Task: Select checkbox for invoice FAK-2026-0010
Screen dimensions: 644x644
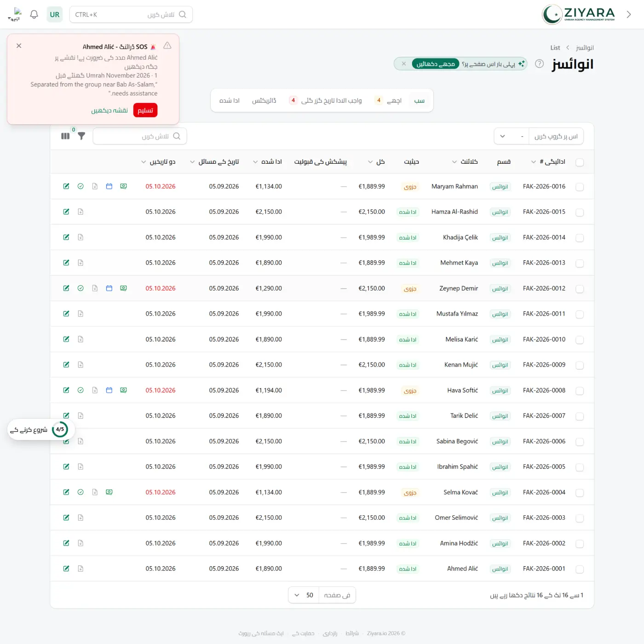Action: (580, 339)
